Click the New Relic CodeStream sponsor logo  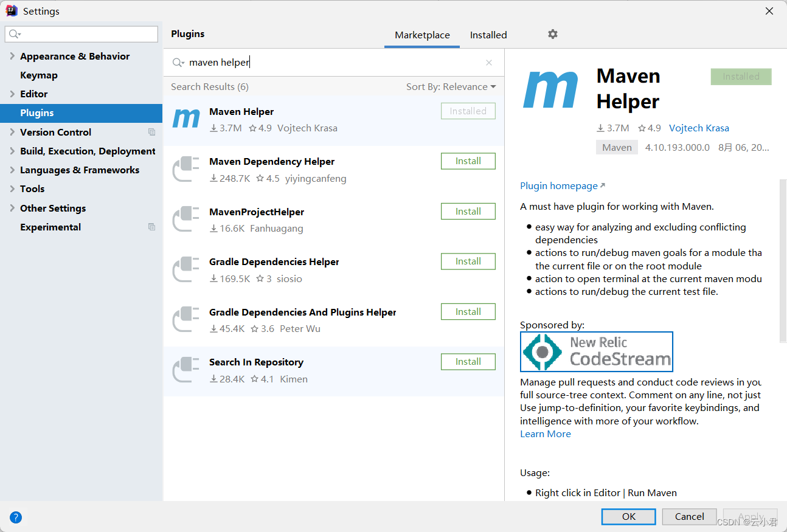597,351
